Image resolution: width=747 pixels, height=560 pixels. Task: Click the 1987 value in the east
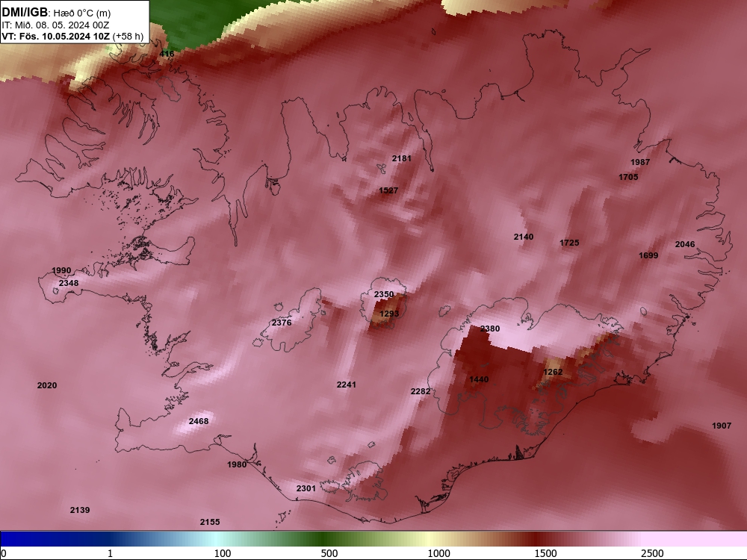tap(640, 162)
